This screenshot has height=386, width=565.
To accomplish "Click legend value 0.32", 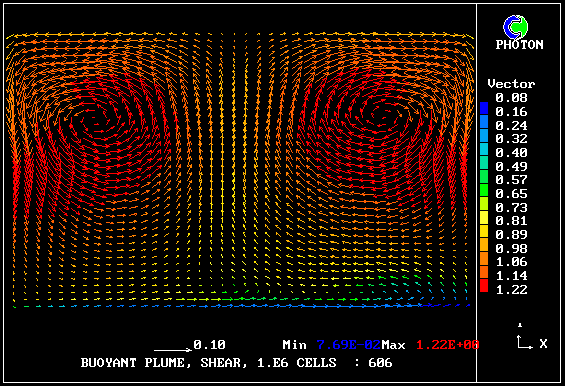I will pos(511,139).
